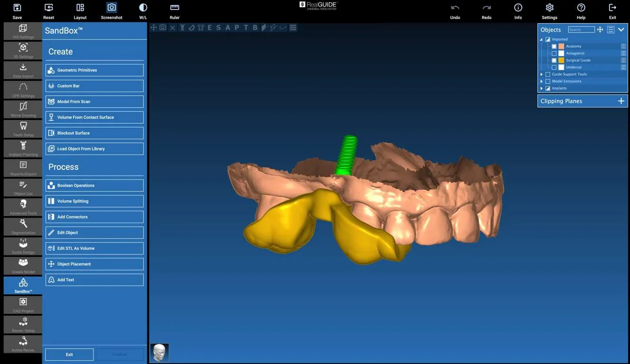Expand the Guide Support Tools node
Image resolution: width=630 pixels, height=364 pixels.
tap(542, 74)
